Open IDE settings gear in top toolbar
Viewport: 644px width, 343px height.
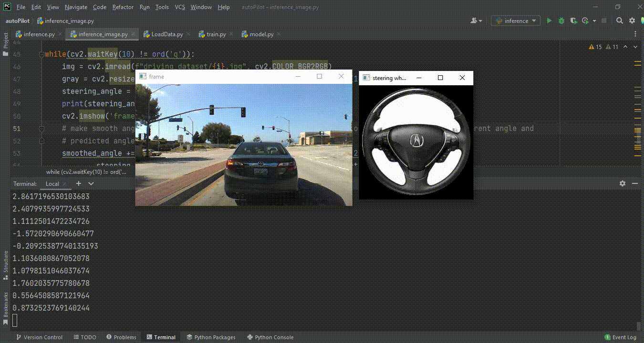tap(632, 21)
